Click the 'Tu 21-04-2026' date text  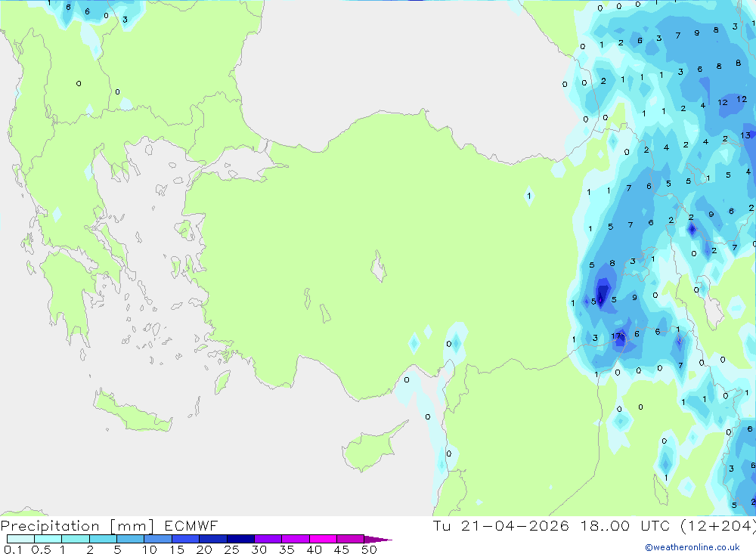click(x=501, y=525)
